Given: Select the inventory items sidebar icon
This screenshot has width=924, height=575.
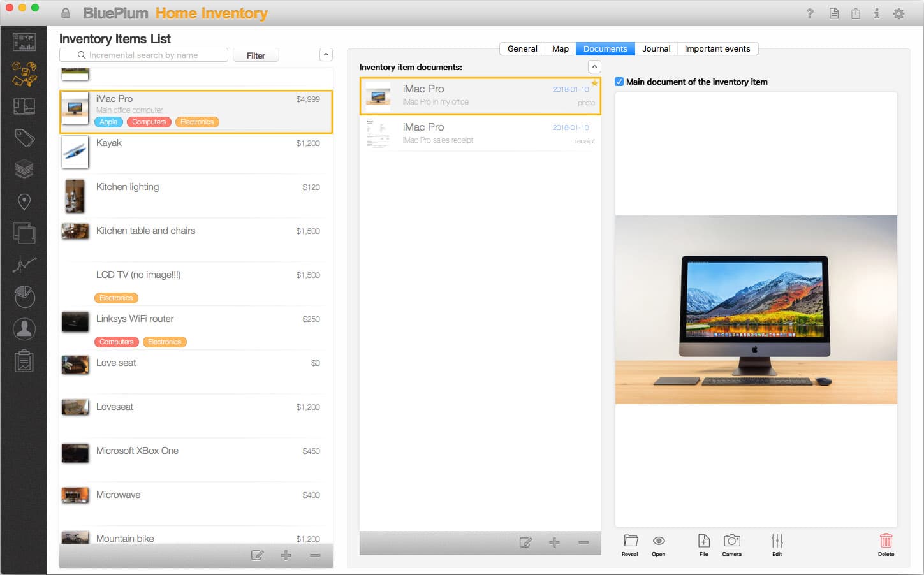Looking at the screenshot, I should tap(24, 74).
